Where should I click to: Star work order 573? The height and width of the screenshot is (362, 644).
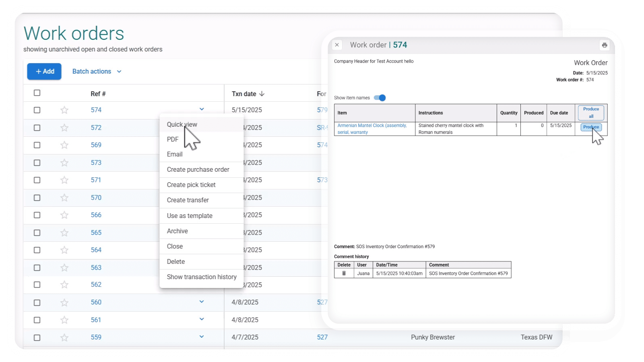64,163
